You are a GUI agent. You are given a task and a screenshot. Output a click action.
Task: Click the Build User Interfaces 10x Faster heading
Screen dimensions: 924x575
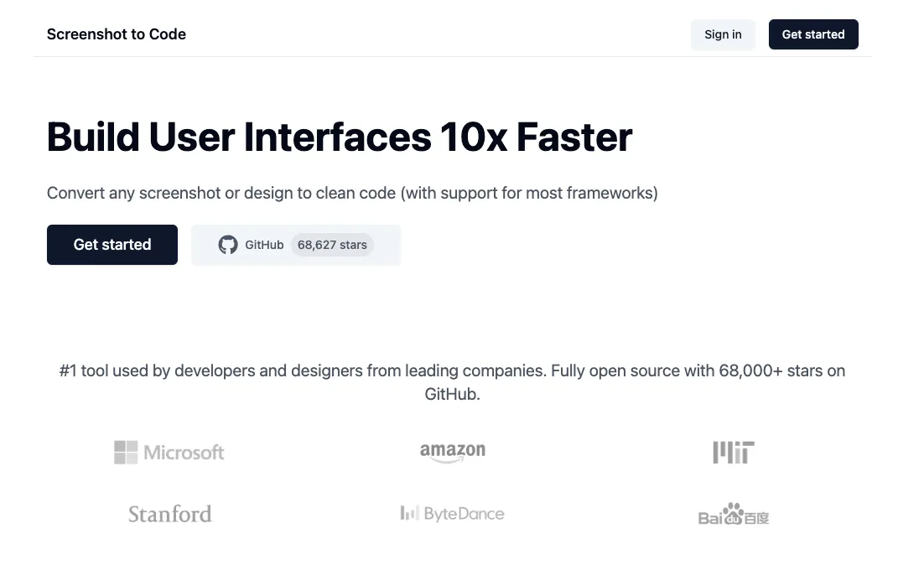tap(340, 137)
